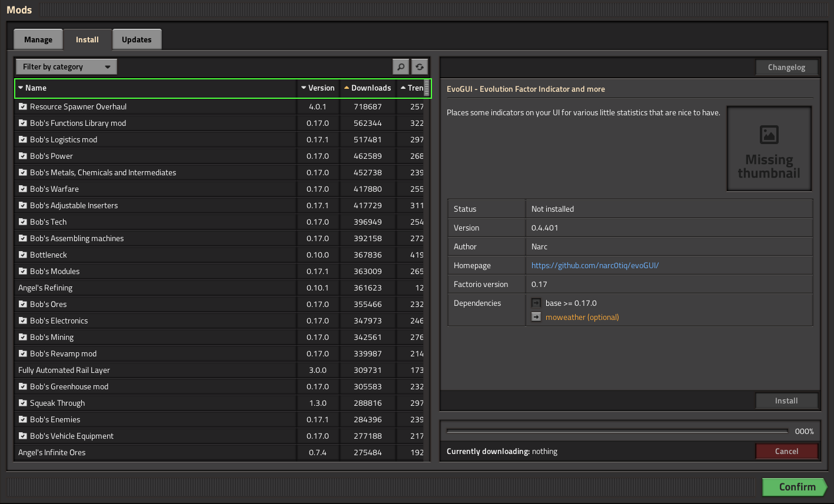Click installed icon beside Bob's Power
The image size is (834, 504).
(23, 156)
